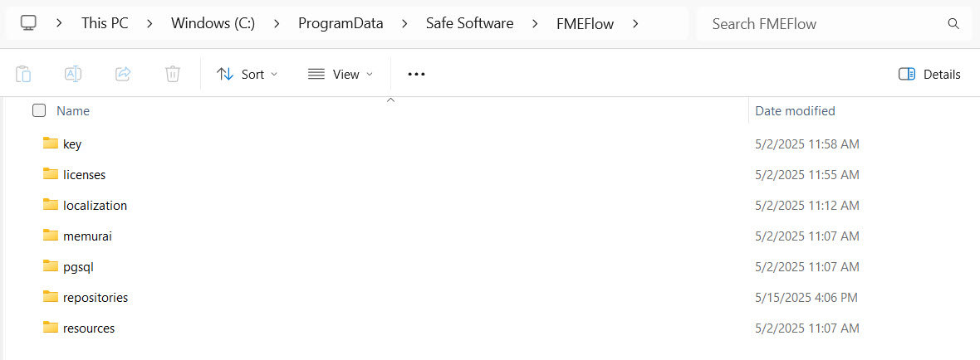Select the licenses folder
Image resolution: width=980 pixels, height=360 pixels.
click(x=84, y=174)
